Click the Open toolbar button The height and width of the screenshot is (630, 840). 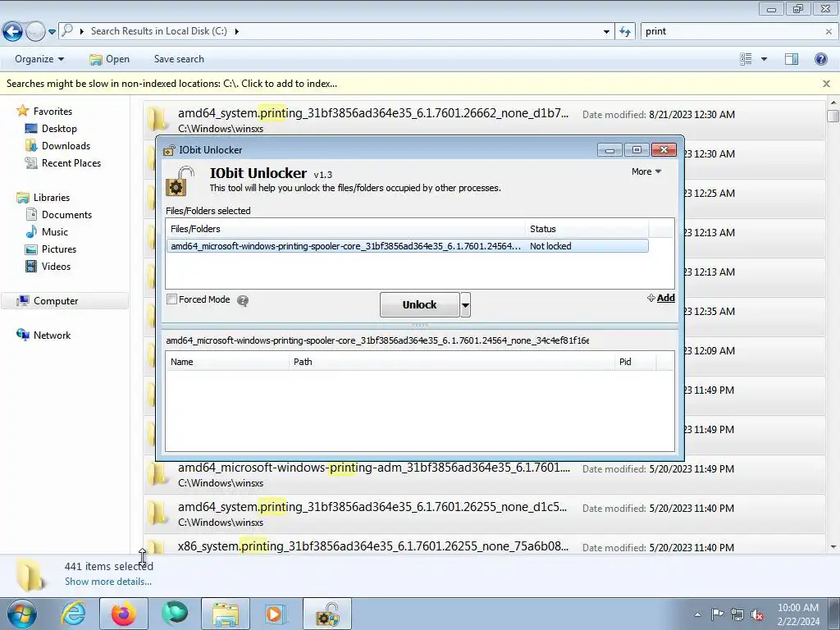click(x=110, y=59)
